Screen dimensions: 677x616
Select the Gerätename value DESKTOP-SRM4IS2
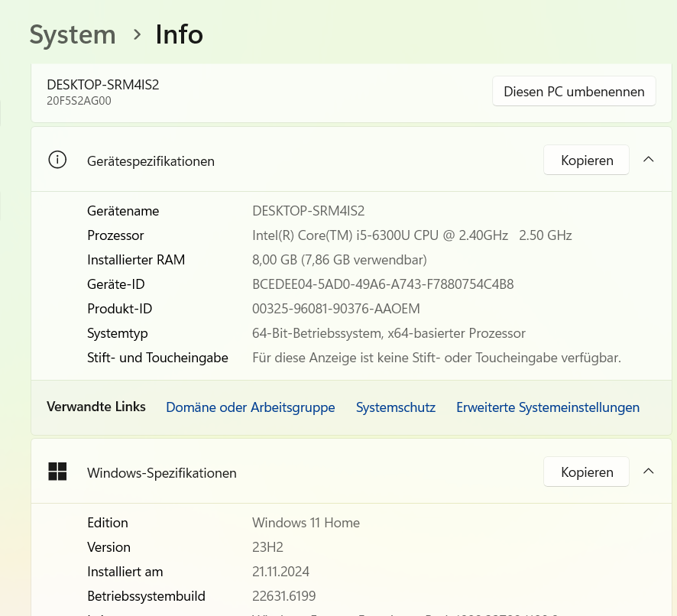tap(308, 211)
